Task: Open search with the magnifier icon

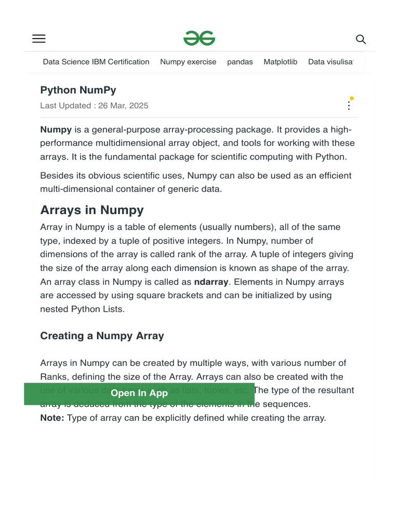Action: (361, 39)
